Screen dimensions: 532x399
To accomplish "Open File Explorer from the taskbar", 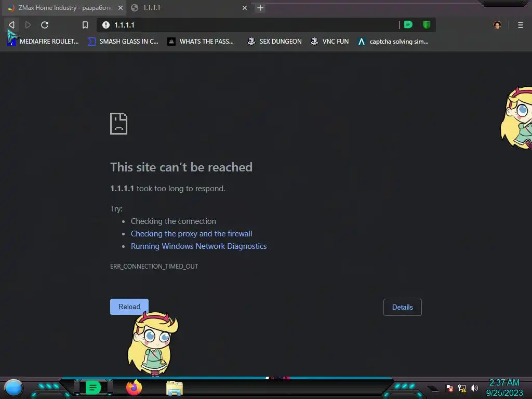I will click(175, 388).
